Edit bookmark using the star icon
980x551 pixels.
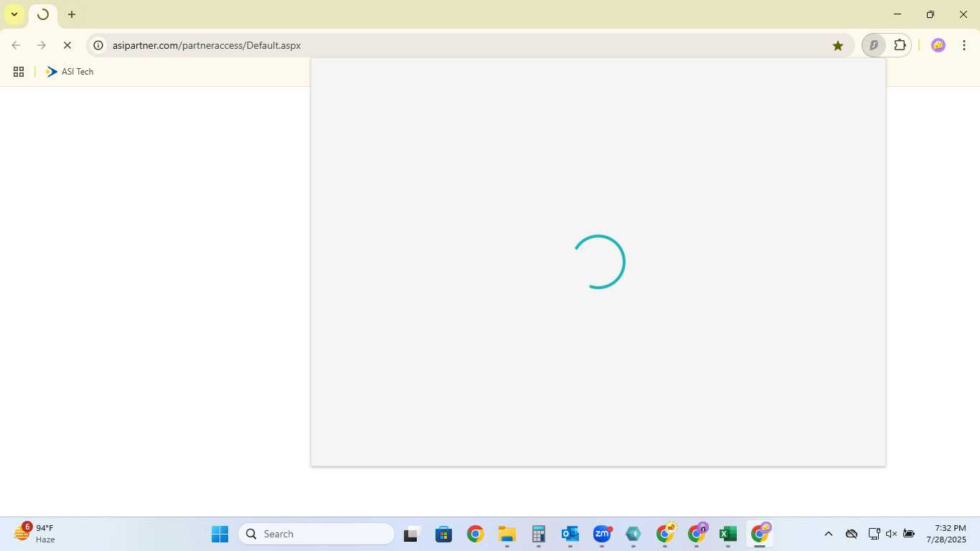tap(838, 45)
